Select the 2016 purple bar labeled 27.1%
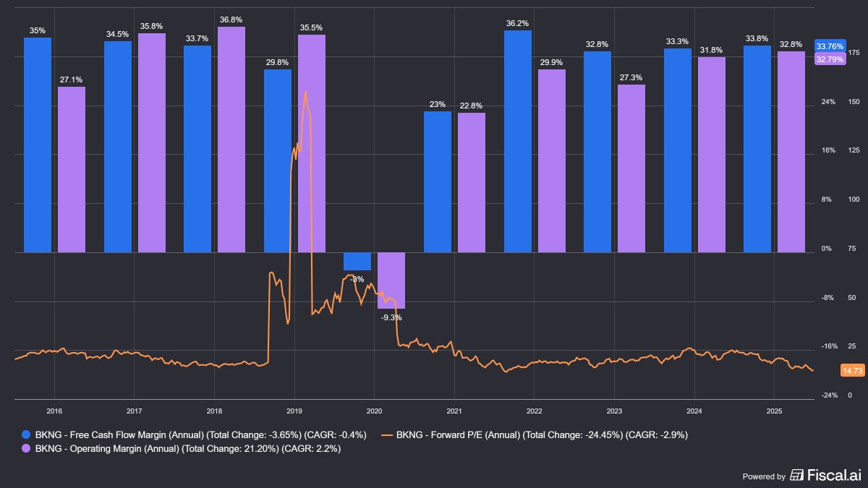This screenshot has width=868, height=488. pyautogui.click(x=72, y=169)
